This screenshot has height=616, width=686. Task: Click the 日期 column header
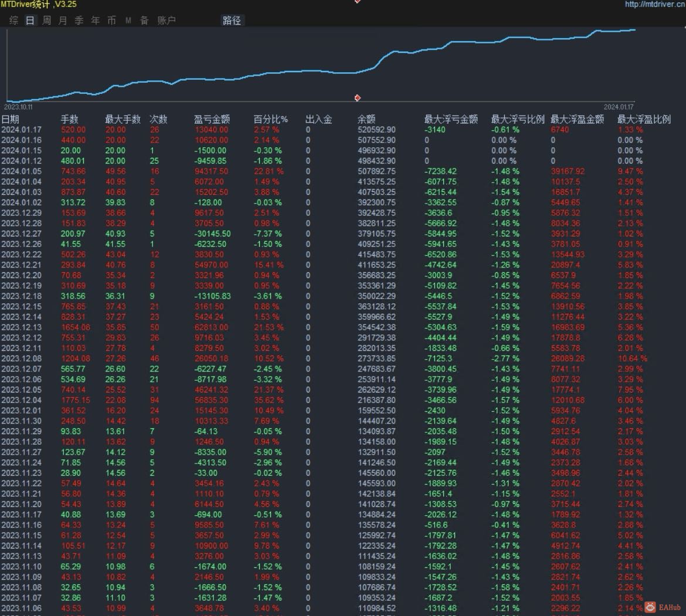click(x=11, y=119)
